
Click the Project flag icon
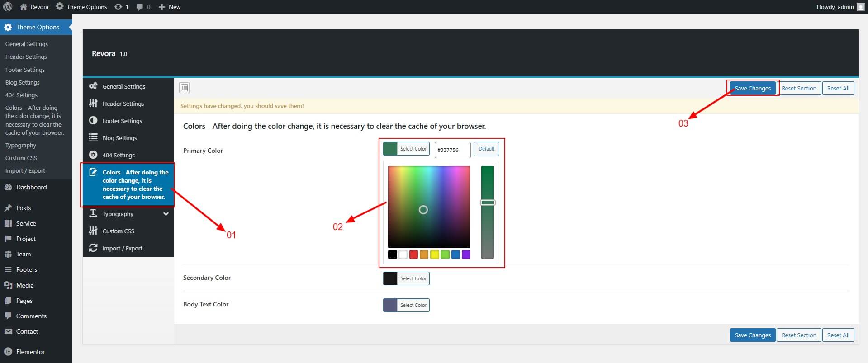[x=8, y=239]
